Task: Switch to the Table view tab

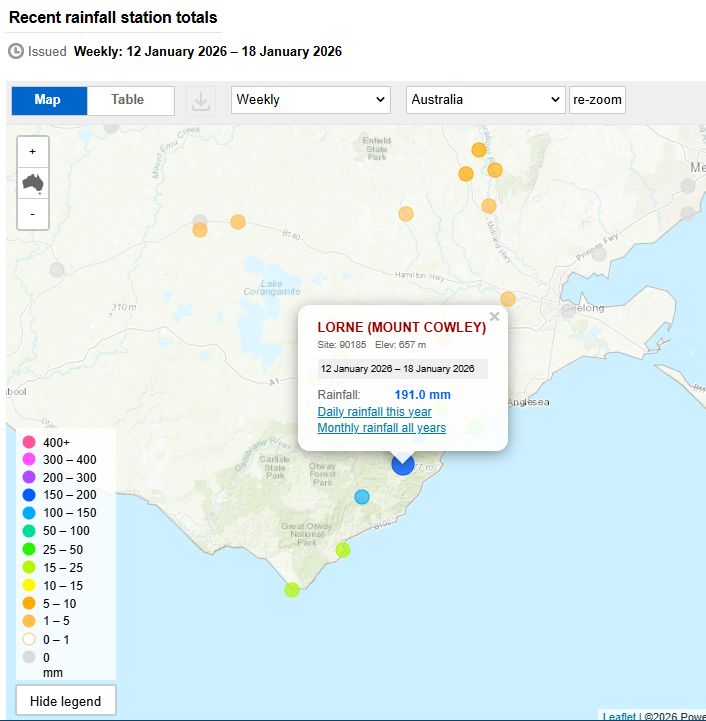Action: (x=128, y=100)
